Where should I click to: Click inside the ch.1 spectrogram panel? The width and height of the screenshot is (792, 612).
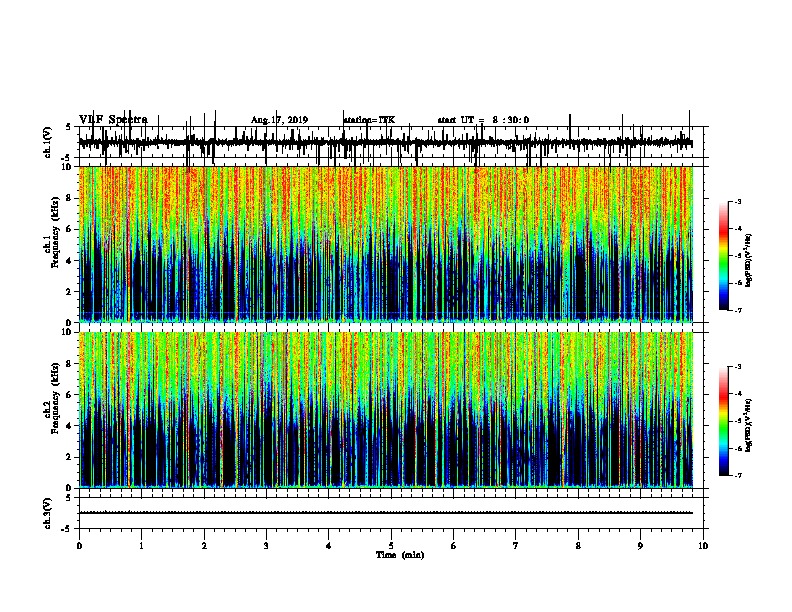386,244
